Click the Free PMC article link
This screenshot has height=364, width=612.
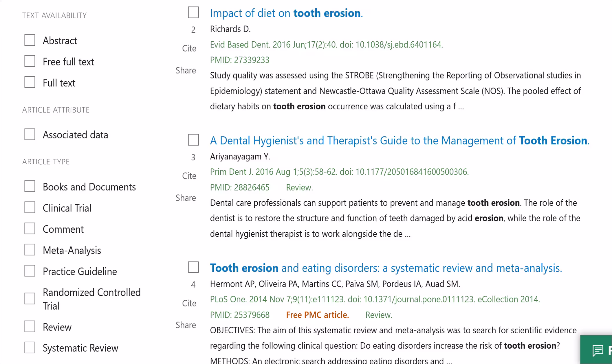(317, 315)
